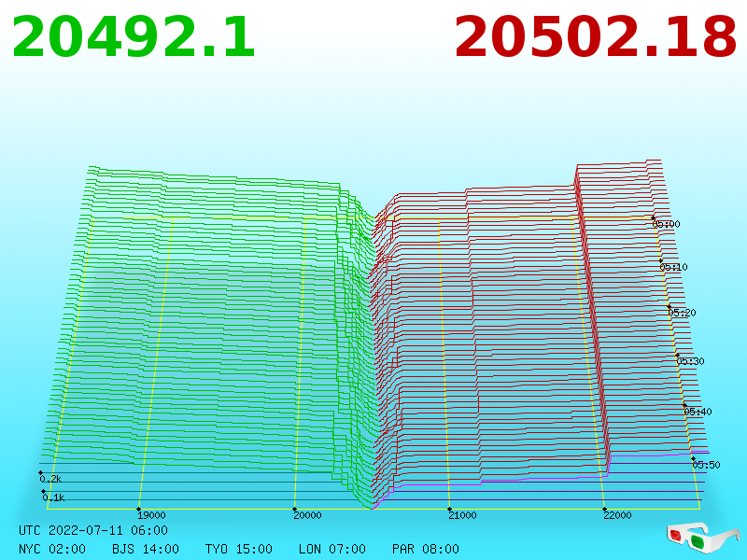Click the LON 07:00 time label

(332, 549)
